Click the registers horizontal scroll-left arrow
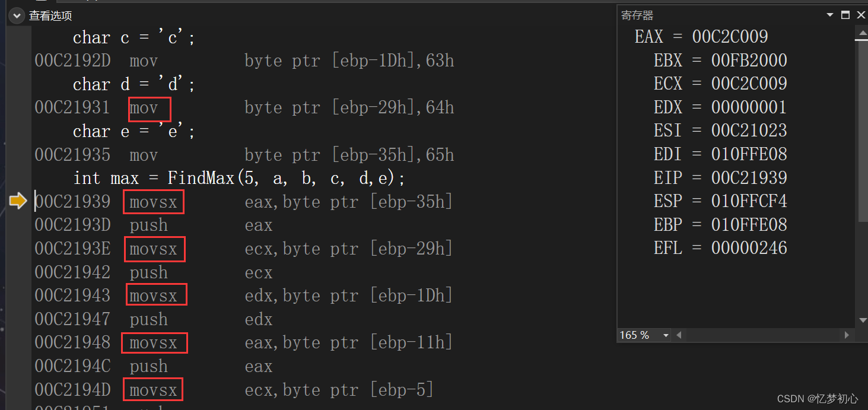868x410 pixels. click(x=679, y=336)
